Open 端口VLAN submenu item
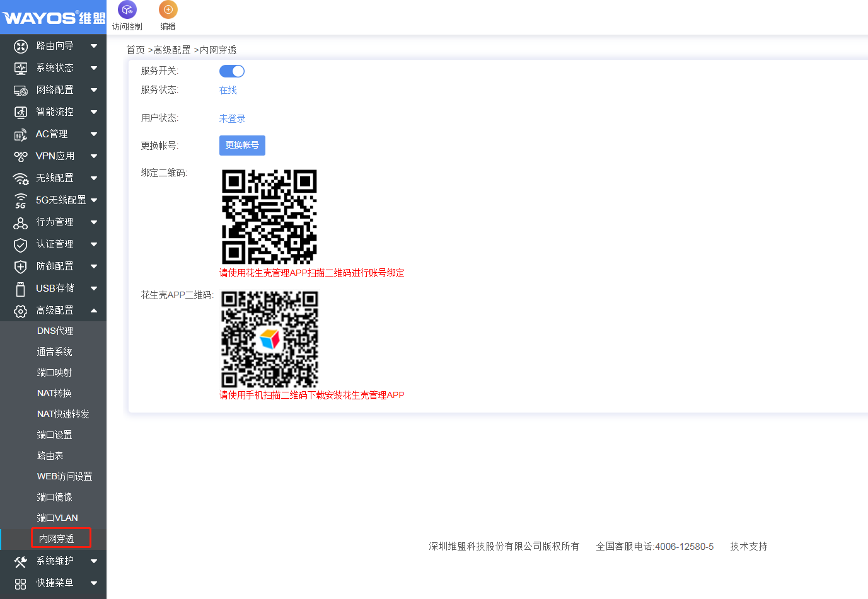Screen dimensions: 868x599 57,518
